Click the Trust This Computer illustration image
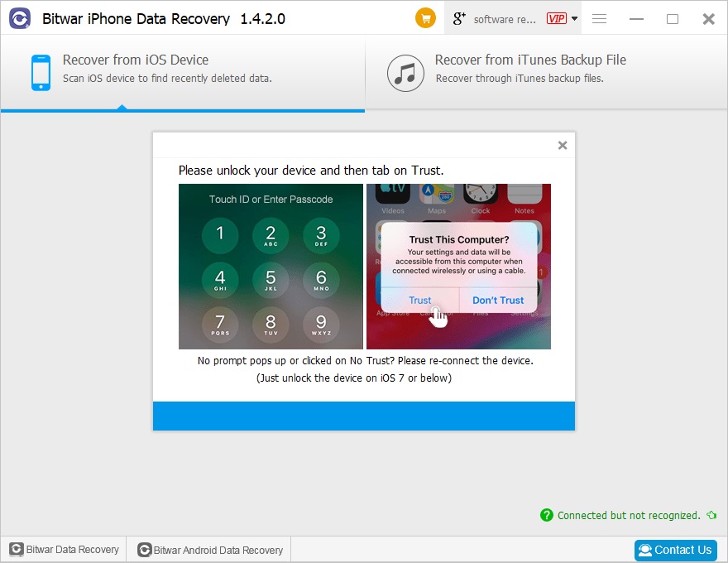The width and height of the screenshot is (728, 563). (458, 267)
